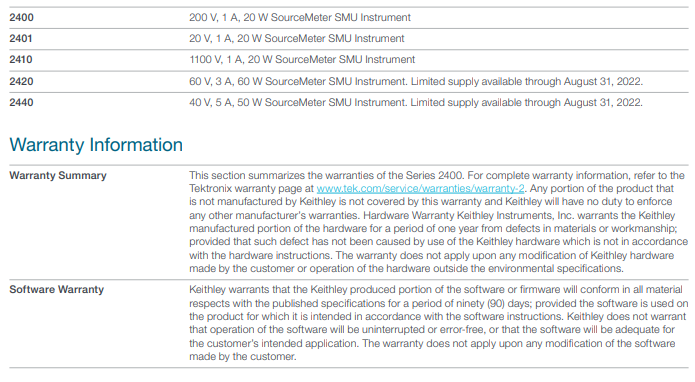The width and height of the screenshot is (695, 382).
Task: Click 'August 31, 2022' in the 2420 row
Action: pos(602,82)
